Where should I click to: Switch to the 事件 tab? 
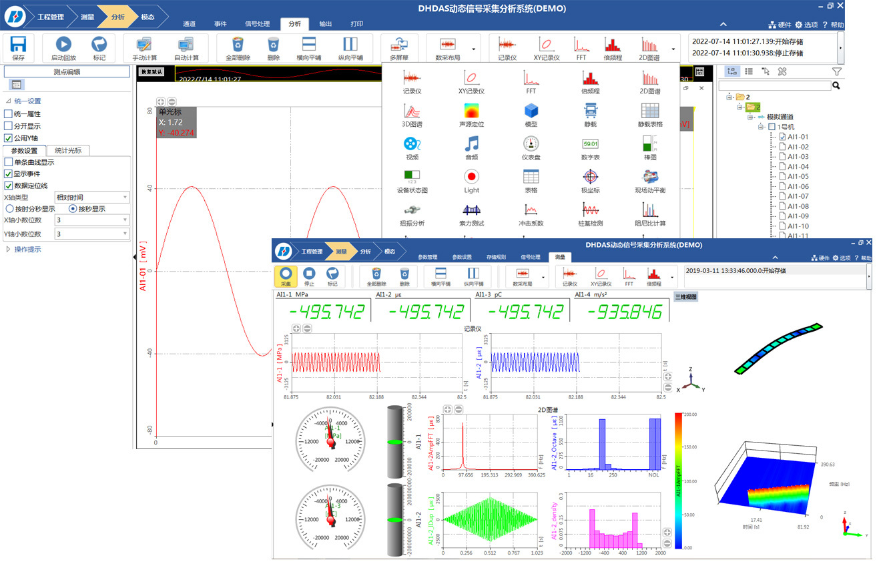click(x=221, y=24)
